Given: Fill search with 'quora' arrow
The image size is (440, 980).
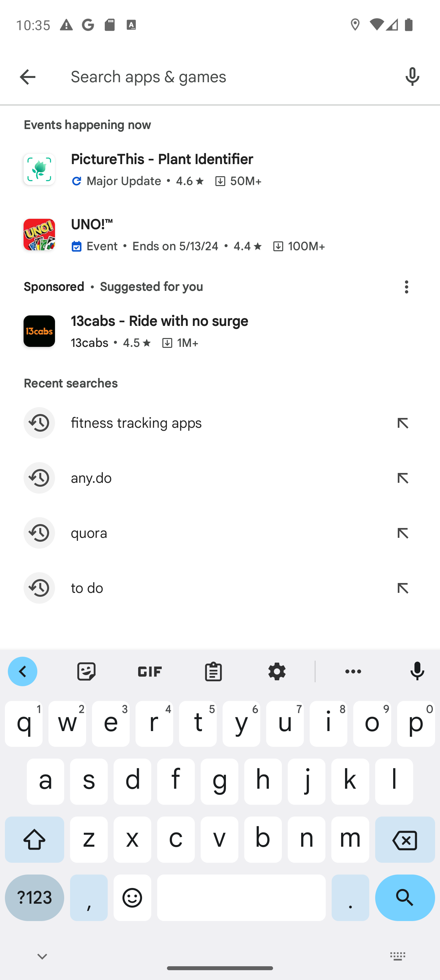Looking at the screenshot, I should coord(402,533).
